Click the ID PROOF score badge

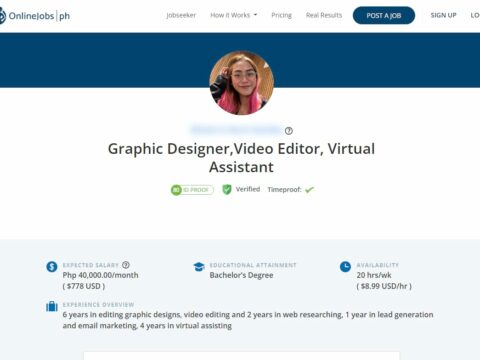[x=192, y=190]
